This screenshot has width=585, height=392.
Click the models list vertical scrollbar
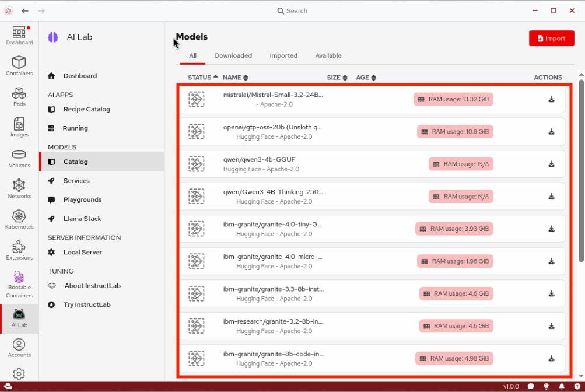[x=581, y=169]
